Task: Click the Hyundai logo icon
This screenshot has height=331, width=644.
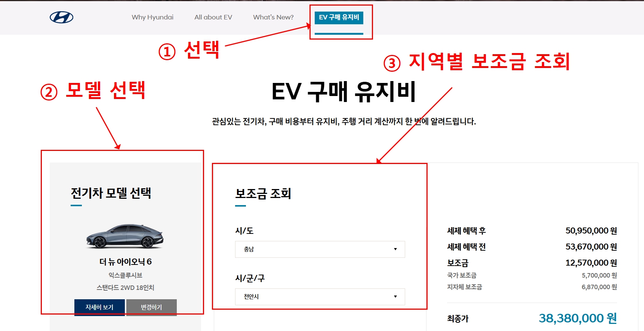Action: [x=62, y=17]
